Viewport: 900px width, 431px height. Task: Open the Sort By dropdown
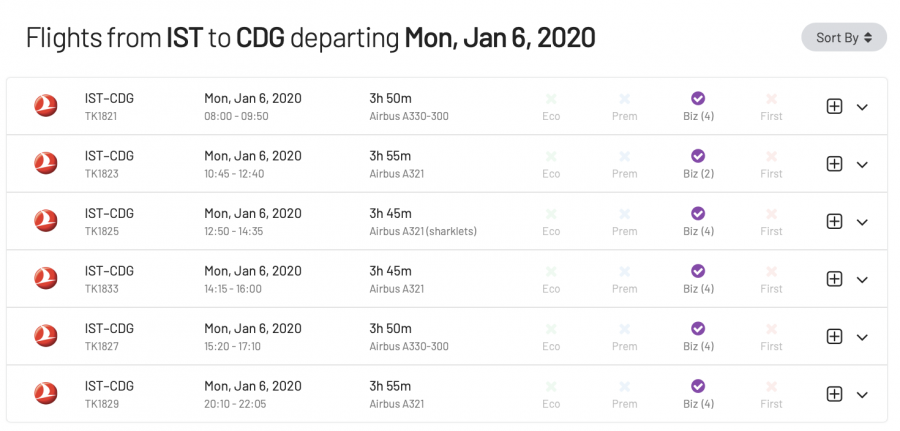point(843,38)
